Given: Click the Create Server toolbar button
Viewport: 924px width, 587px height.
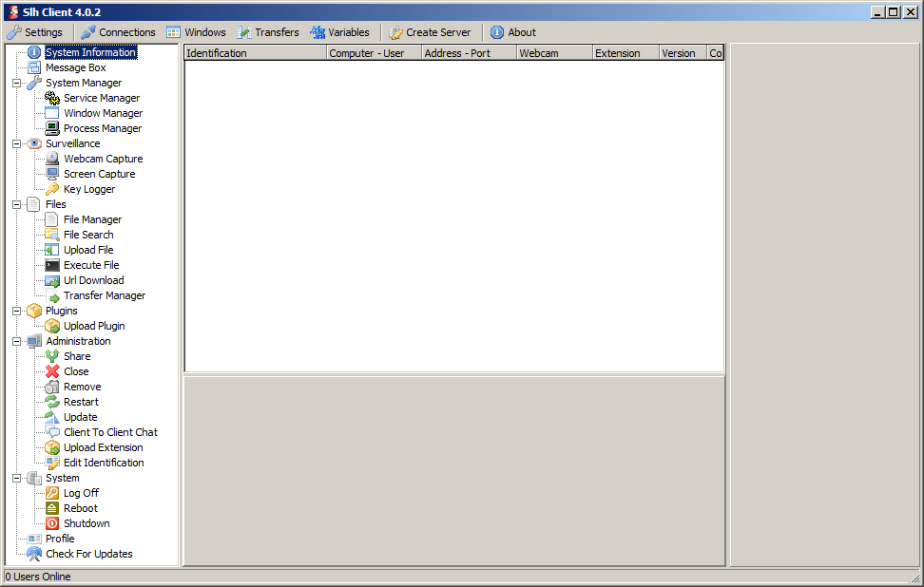Looking at the screenshot, I should click(430, 32).
